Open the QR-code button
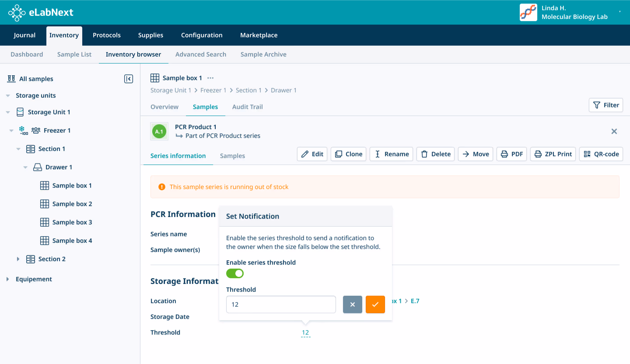630x364 pixels. point(601,154)
